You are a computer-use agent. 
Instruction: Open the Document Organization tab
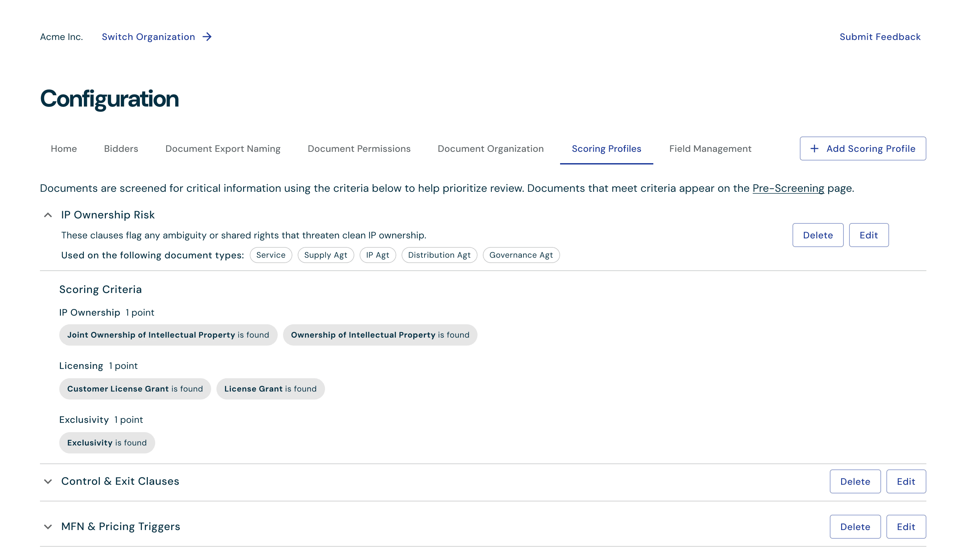pyautogui.click(x=490, y=149)
